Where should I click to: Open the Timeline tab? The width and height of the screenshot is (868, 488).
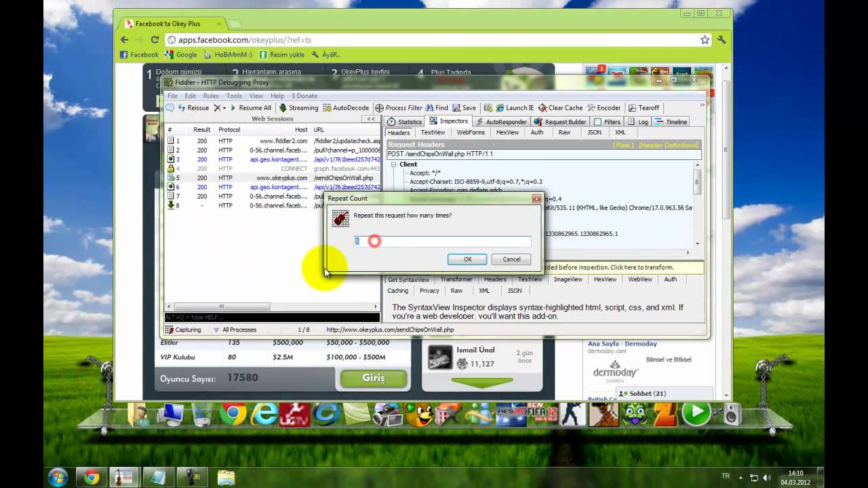671,122
